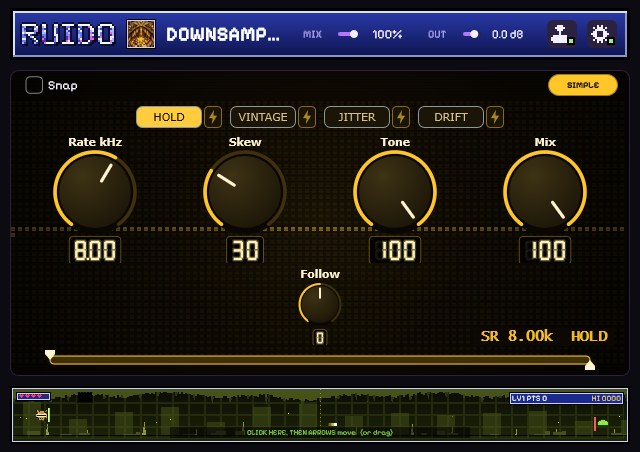This screenshot has height=452, width=640.
Task: Click the SR 8.00k readout
Action: 517,336
